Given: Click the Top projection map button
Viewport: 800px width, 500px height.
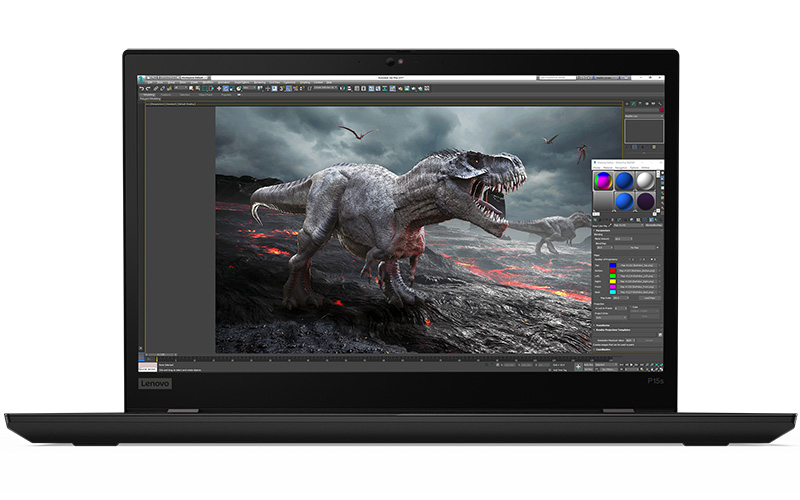Looking at the screenshot, I should (637, 265).
